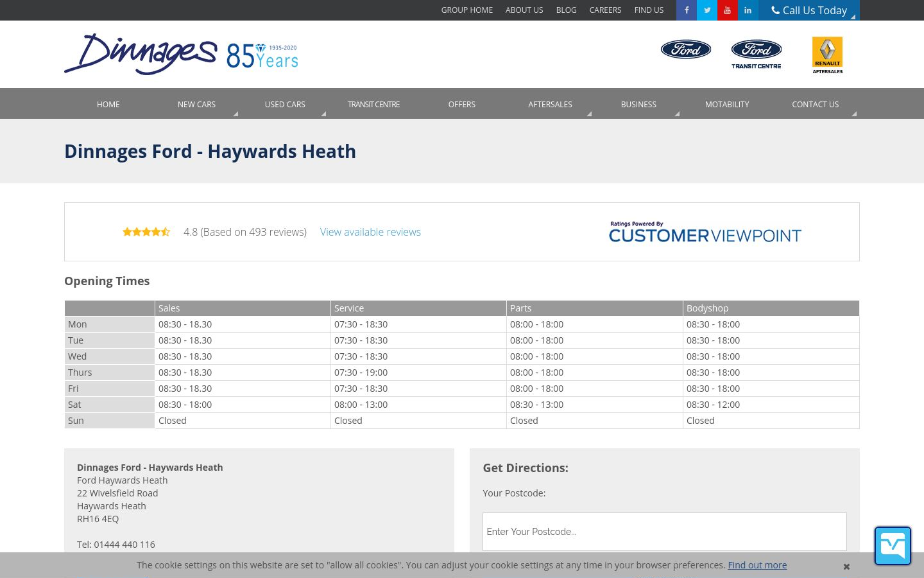The width and height of the screenshot is (924, 578).
Task: Expand the Call Us Today dropdown
Action: (809, 10)
